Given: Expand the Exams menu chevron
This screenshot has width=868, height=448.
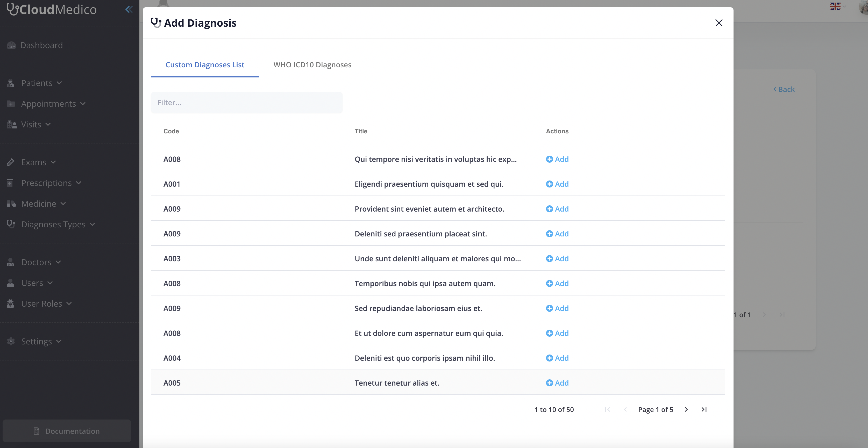Looking at the screenshot, I should (x=53, y=162).
